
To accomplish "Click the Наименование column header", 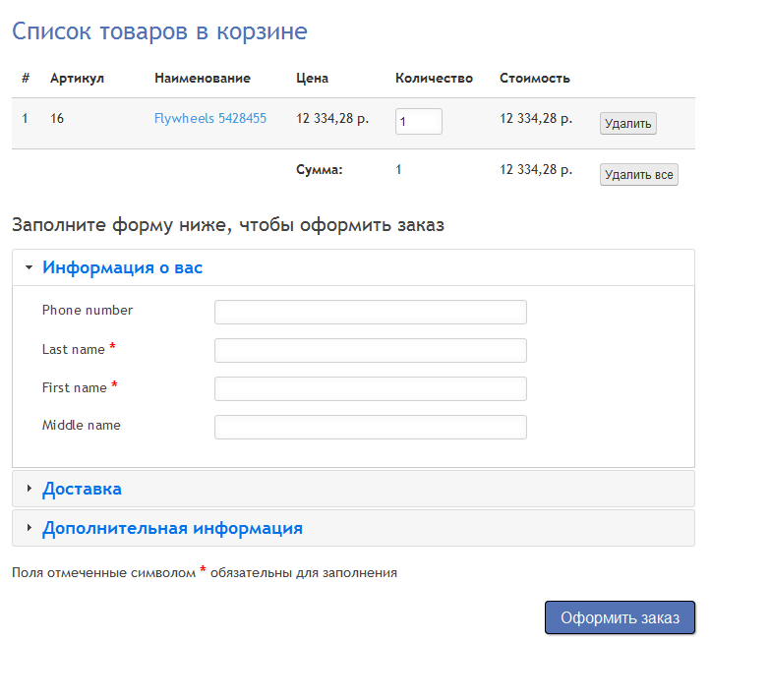I will (203, 78).
